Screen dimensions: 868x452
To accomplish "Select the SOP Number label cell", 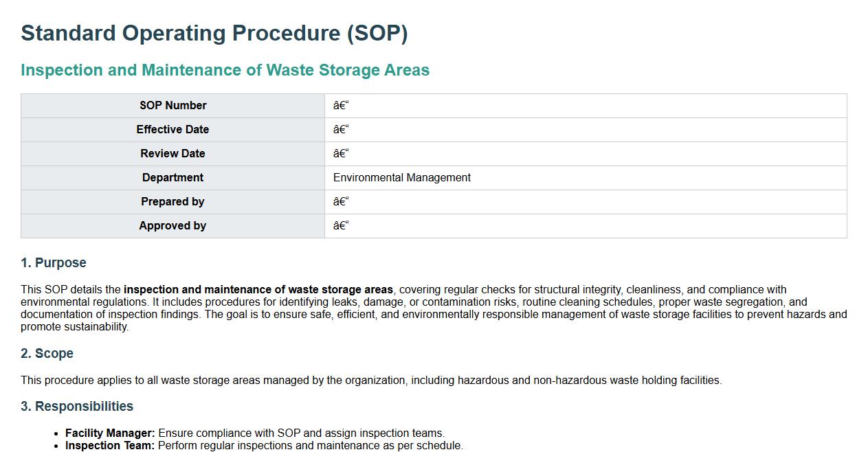I will click(173, 106).
